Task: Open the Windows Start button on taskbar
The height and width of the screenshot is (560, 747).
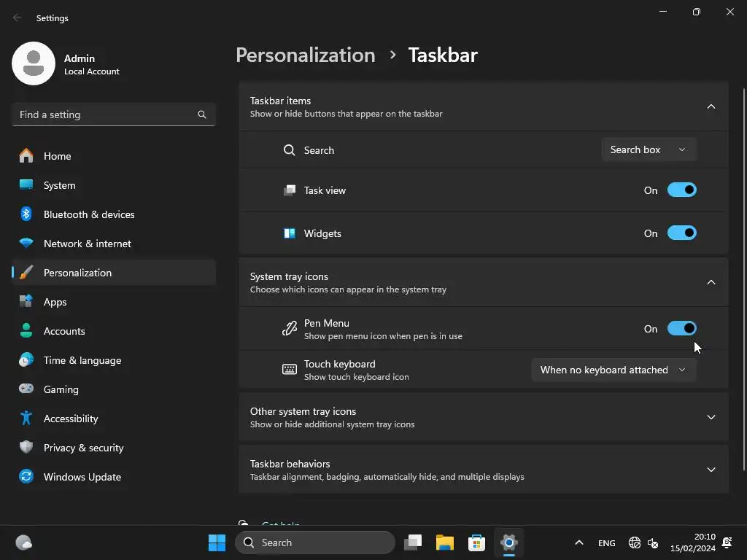Action: pos(217,542)
